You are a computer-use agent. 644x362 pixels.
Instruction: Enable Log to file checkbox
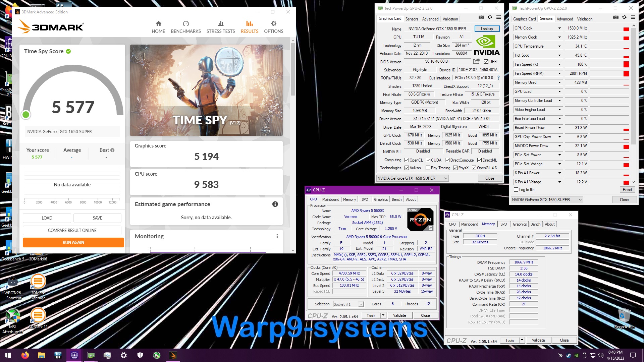coord(516,190)
